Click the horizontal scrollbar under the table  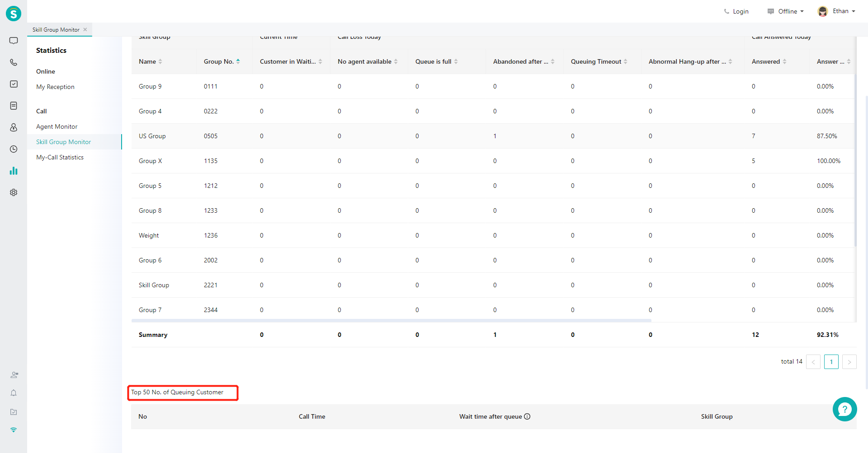pos(391,321)
